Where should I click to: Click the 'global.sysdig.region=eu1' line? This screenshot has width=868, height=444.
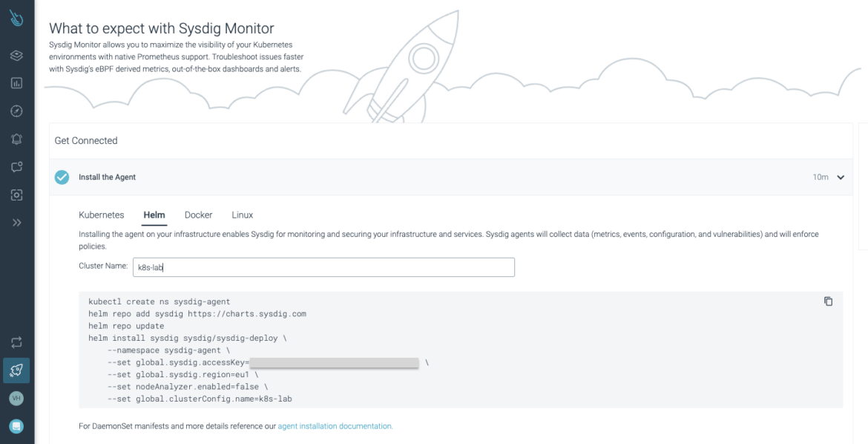[183, 375]
